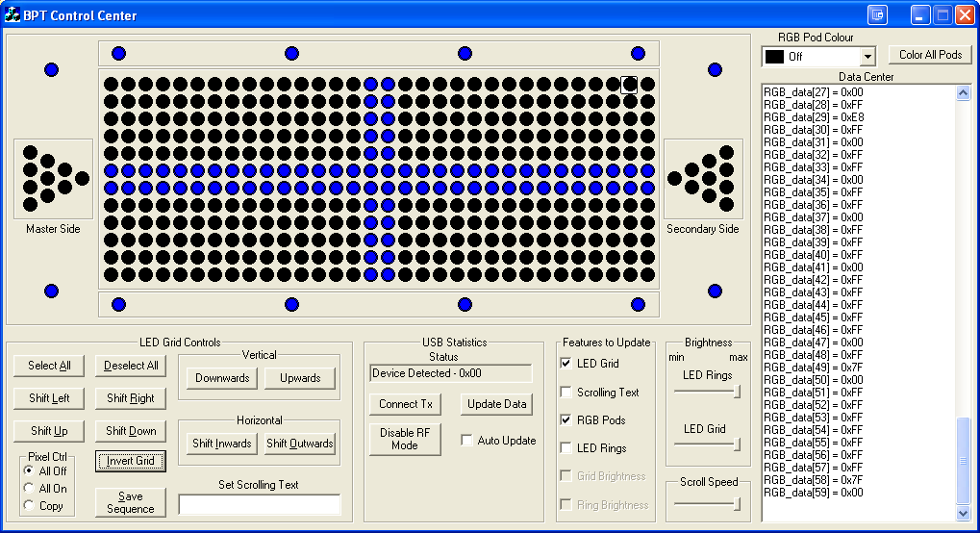Click the Set Scrolling Text input field
This screenshot has height=533, width=980.
pos(260,504)
